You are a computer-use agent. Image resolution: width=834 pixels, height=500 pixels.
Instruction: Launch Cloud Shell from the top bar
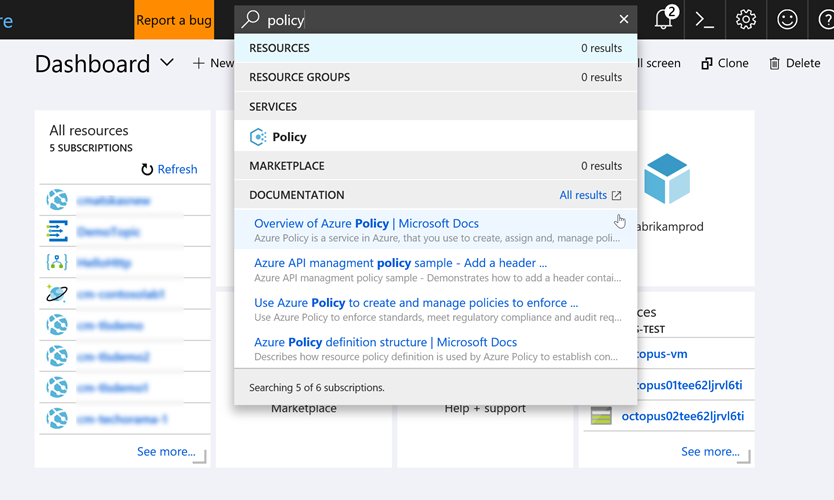point(705,20)
